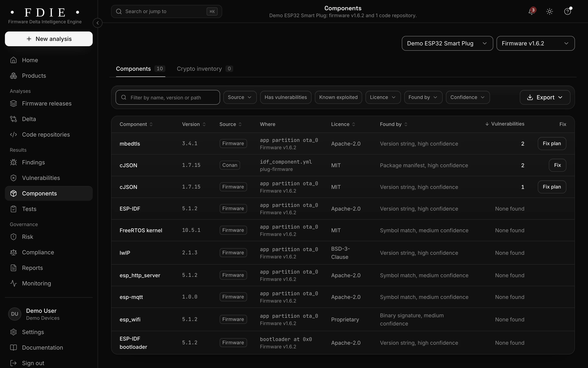This screenshot has height=368, width=588.
Task: Open the Demo ESP32 Smart Plug product dropdown
Action: click(447, 43)
